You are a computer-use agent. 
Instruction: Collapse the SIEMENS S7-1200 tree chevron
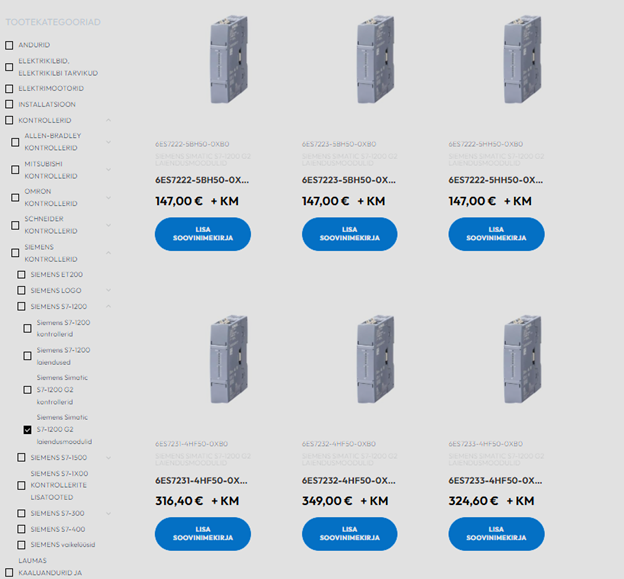point(109,306)
